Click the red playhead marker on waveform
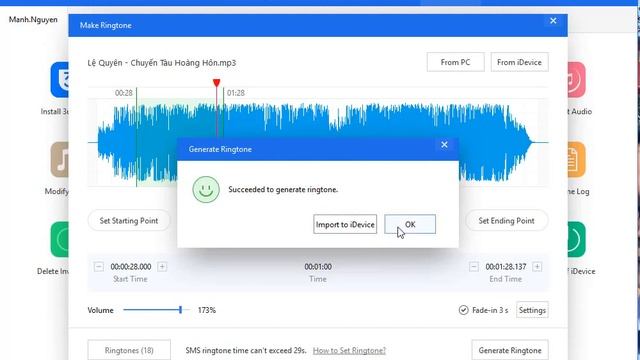The width and height of the screenshot is (640, 360). [x=216, y=83]
